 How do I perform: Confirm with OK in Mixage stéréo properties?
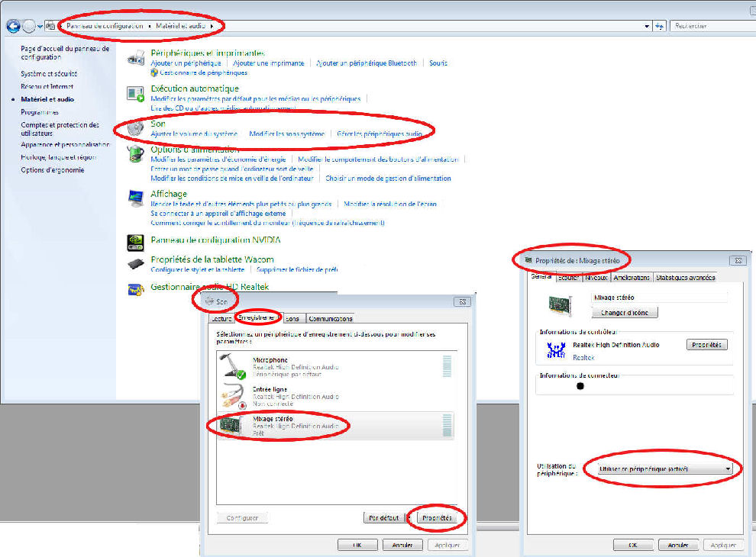[x=632, y=545]
